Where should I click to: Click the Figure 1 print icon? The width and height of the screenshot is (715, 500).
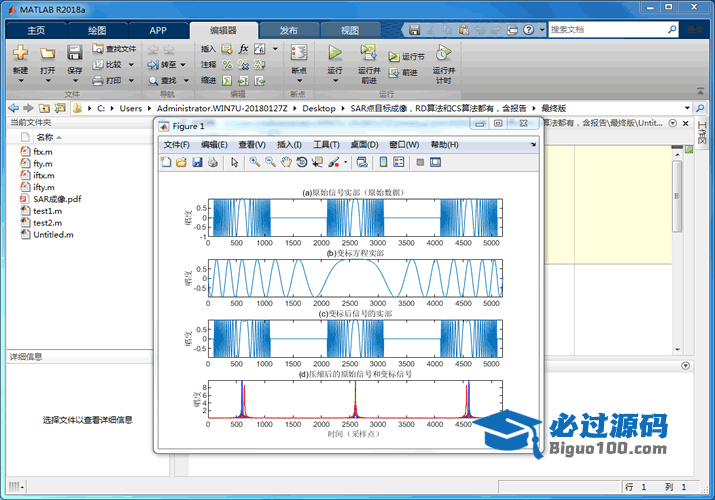(212, 162)
